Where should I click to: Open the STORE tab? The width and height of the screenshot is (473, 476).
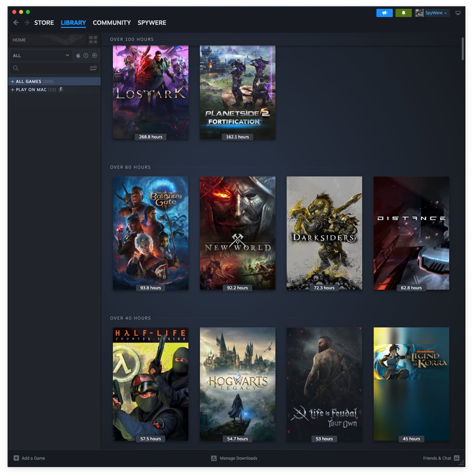click(x=44, y=23)
